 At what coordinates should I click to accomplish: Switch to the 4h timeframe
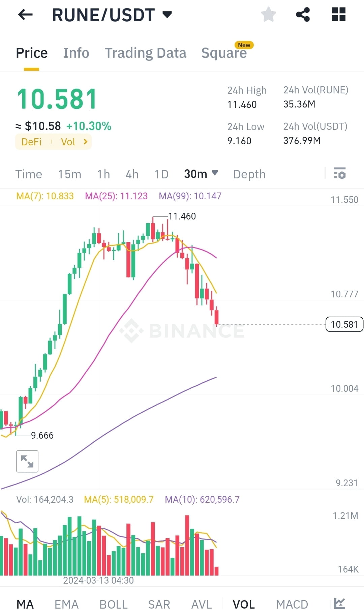tap(132, 174)
